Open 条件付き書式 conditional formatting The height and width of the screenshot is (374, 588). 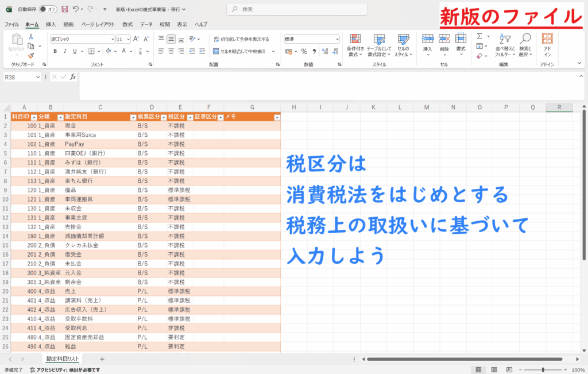pyautogui.click(x=355, y=43)
